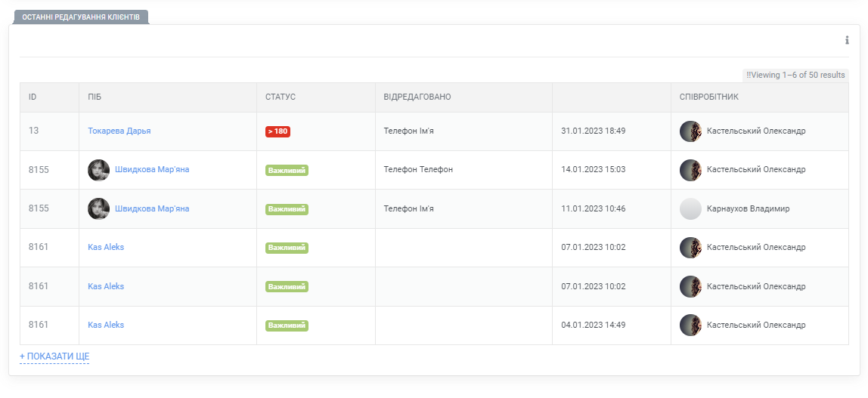
Task: Open Kas Aleks edited 04.01.2023 14:49
Action: 106,325
